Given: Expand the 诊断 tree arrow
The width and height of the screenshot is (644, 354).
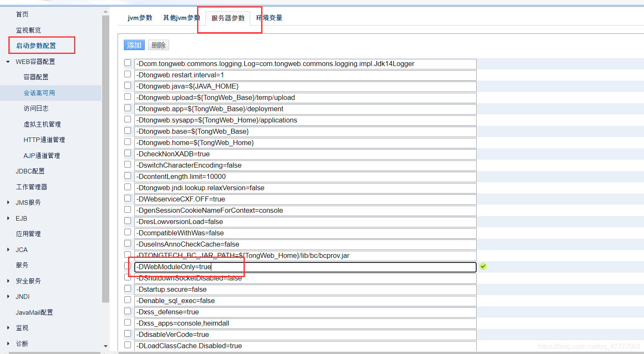Looking at the screenshot, I should (x=8, y=344).
